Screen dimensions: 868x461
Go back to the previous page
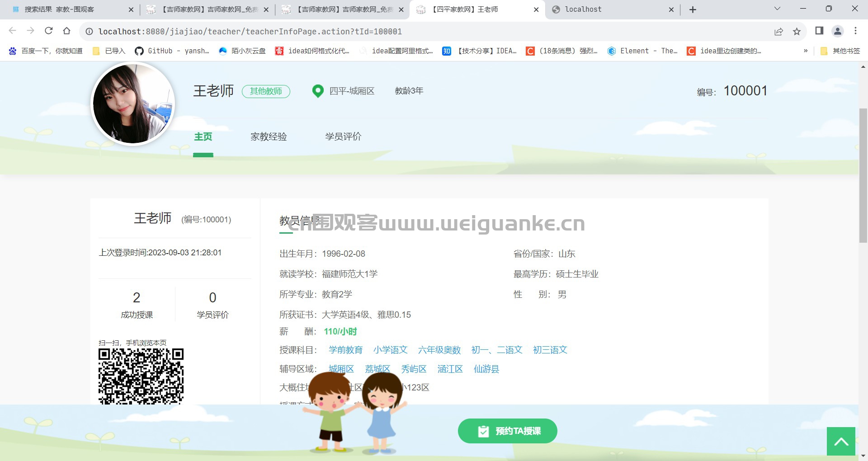(x=12, y=31)
